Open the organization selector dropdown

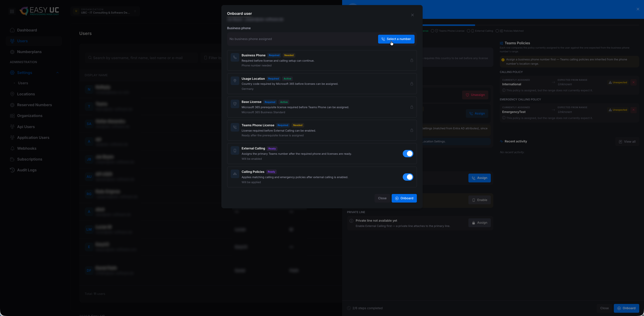(105, 11)
